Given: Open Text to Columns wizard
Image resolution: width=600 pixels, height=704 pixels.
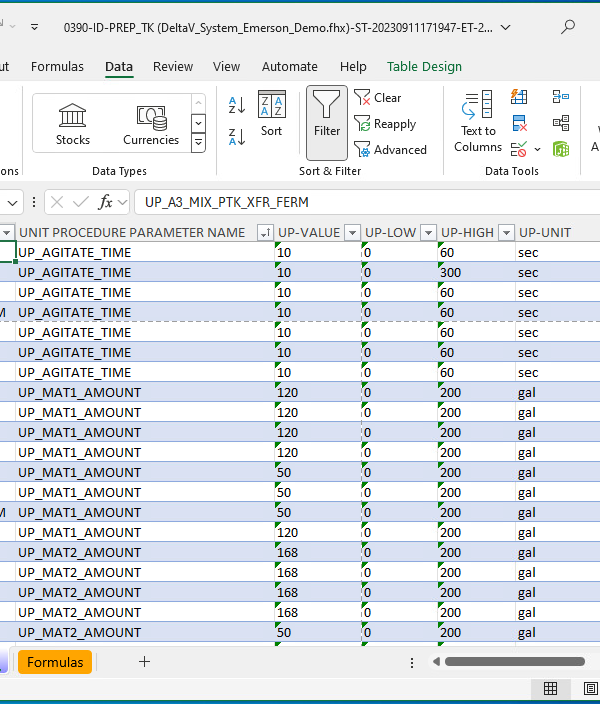Looking at the screenshot, I should [477, 121].
